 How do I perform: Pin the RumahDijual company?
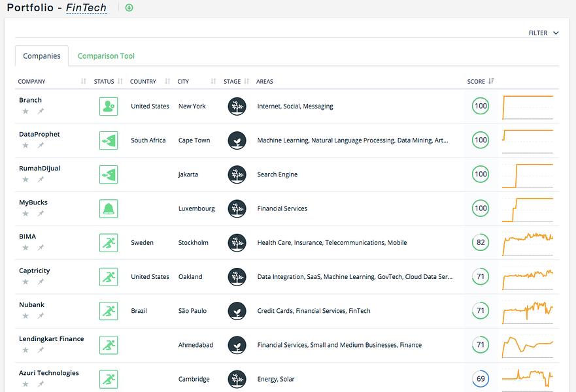click(41, 179)
